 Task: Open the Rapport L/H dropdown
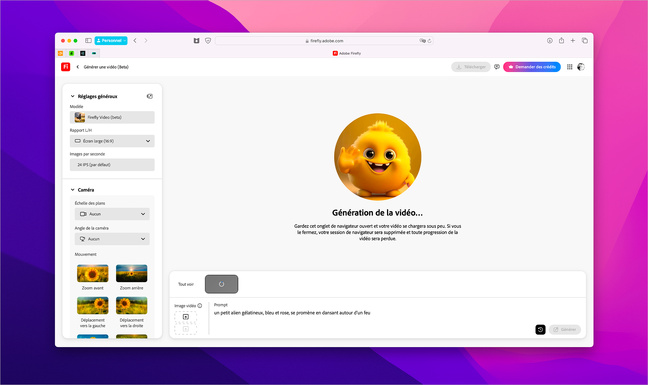tap(112, 141)
